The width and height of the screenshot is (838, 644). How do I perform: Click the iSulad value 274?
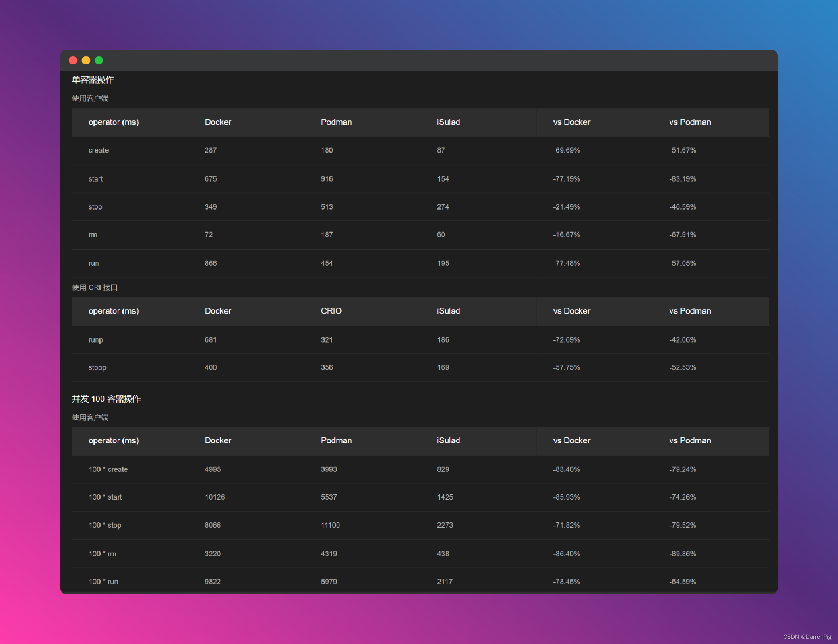tap(443, 207)
